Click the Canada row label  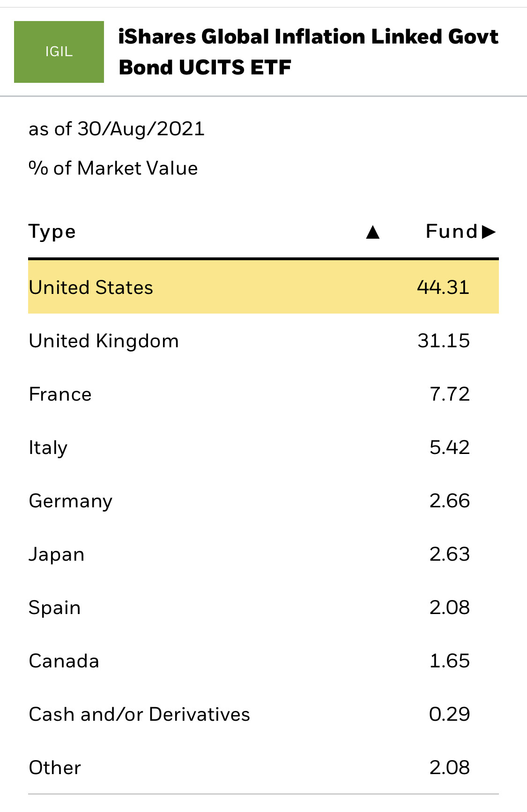[64, 661]
